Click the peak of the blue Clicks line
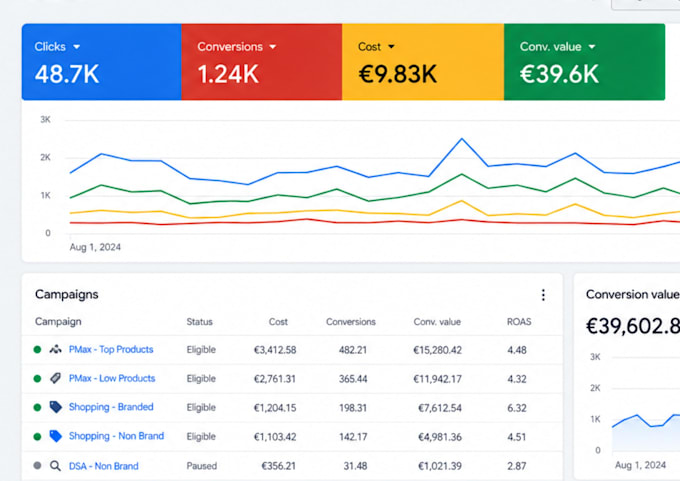680x481 pixels. (x=462, y=139)
